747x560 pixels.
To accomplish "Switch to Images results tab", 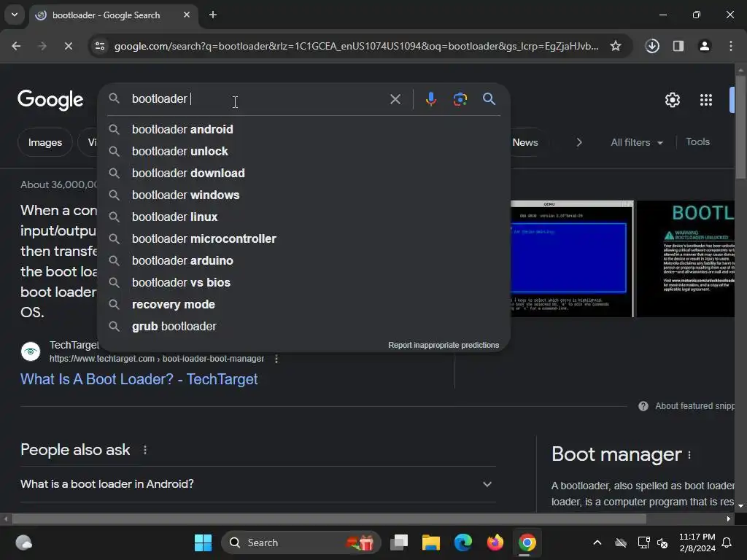I will 44,142.
